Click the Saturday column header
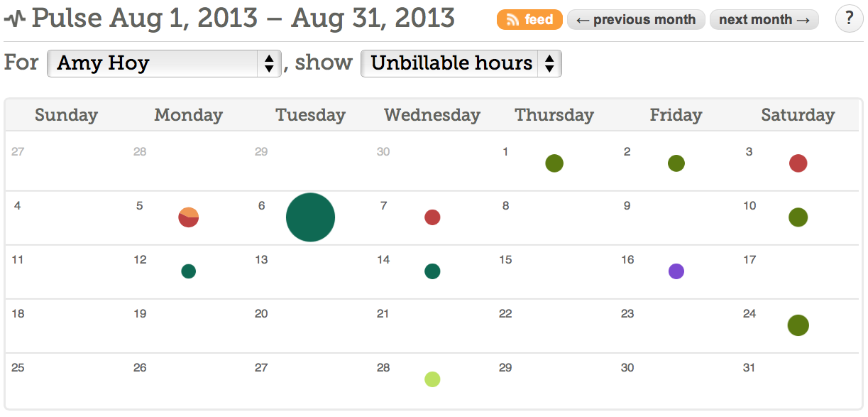The height and width of the screenshot is (417, 868). click(798, 115)
